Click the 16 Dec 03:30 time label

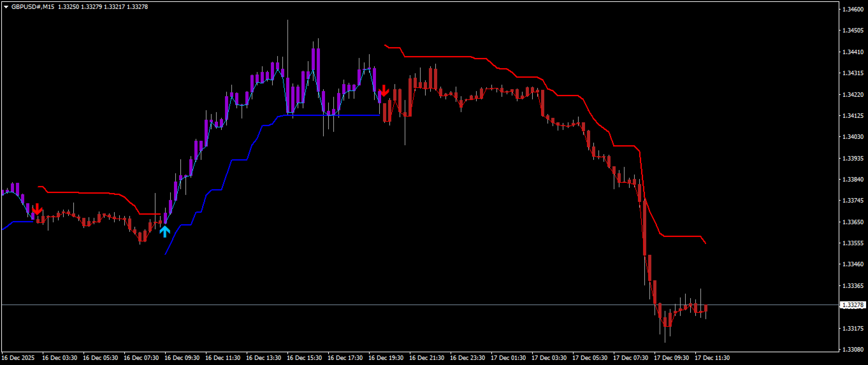pyautogui.click(x=60, y=358)
